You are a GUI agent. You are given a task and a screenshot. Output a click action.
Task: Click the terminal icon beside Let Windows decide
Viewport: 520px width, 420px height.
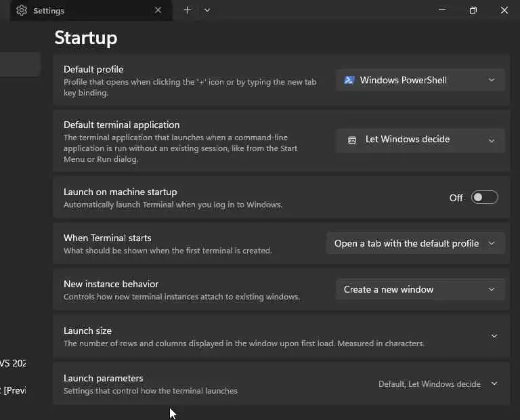352,140
